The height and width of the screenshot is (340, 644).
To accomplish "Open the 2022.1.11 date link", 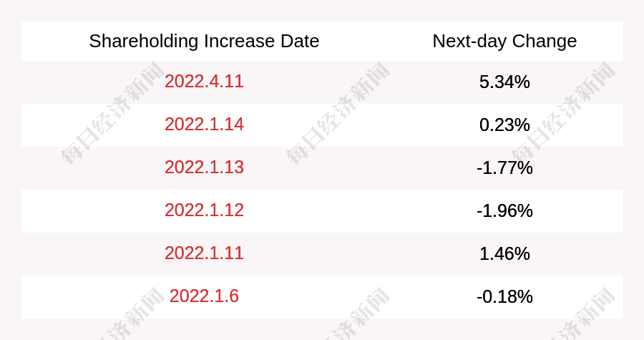I will click(x=204, y=253).
